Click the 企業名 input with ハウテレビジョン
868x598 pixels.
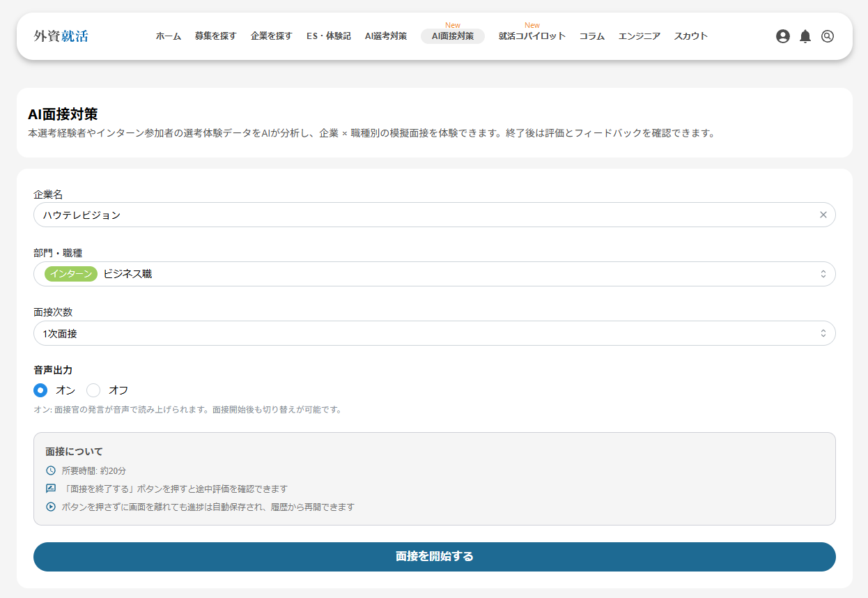coord(435,215)
